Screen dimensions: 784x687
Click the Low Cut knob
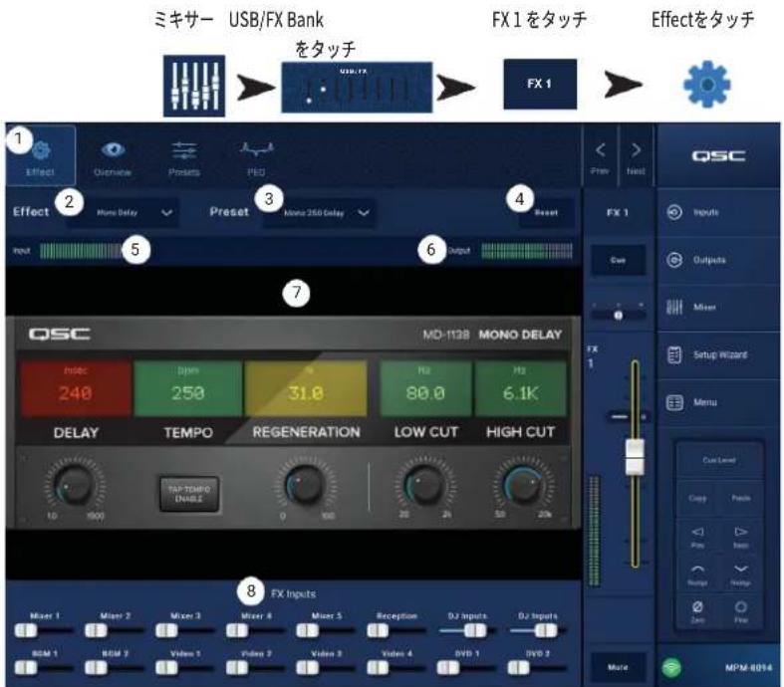click(x=424, y=485)
